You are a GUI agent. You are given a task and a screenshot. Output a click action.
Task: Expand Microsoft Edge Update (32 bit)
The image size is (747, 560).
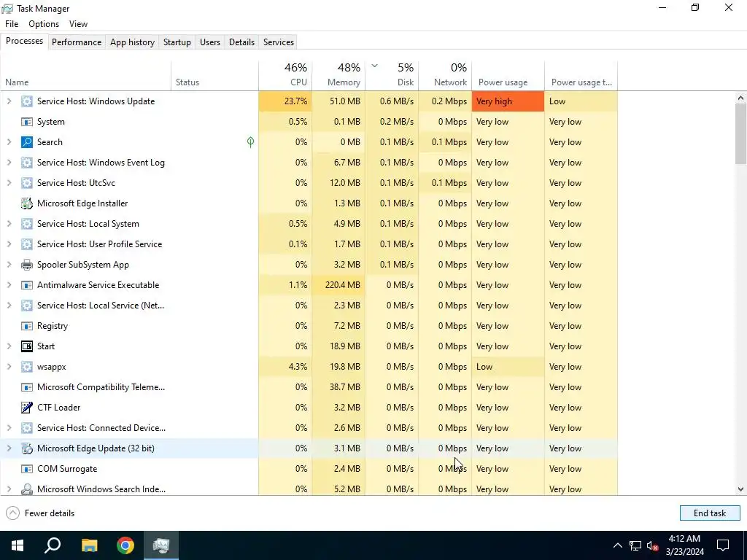[9, 448]
